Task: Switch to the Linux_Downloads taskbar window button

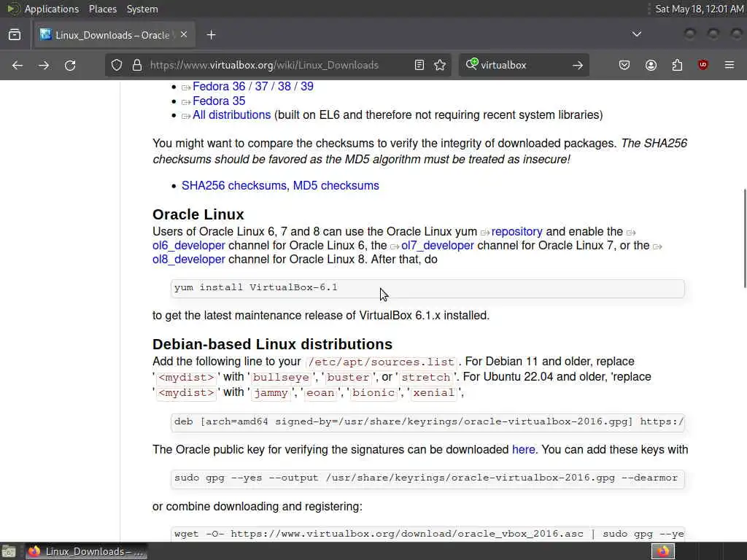Action: [x=86, y=552]
